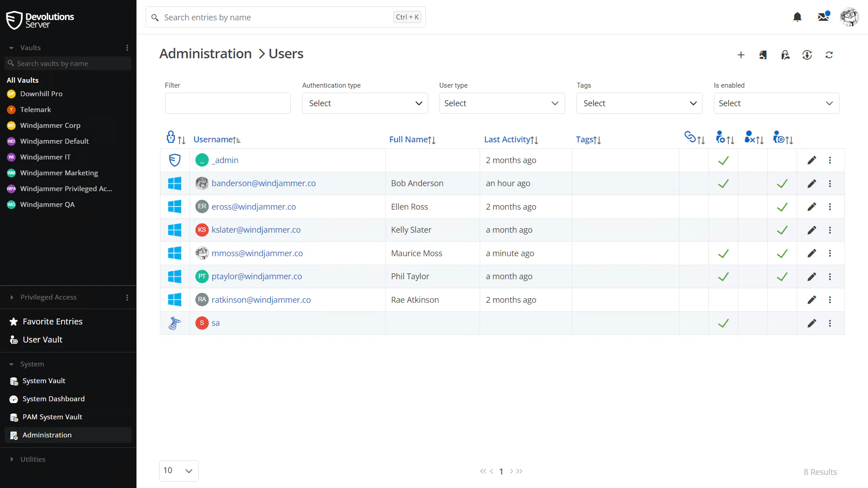Click the Search entries by name box
Image resolution: width=868 pixels, height=488 pixels.
pyautogui.click(x=286, y=17)
